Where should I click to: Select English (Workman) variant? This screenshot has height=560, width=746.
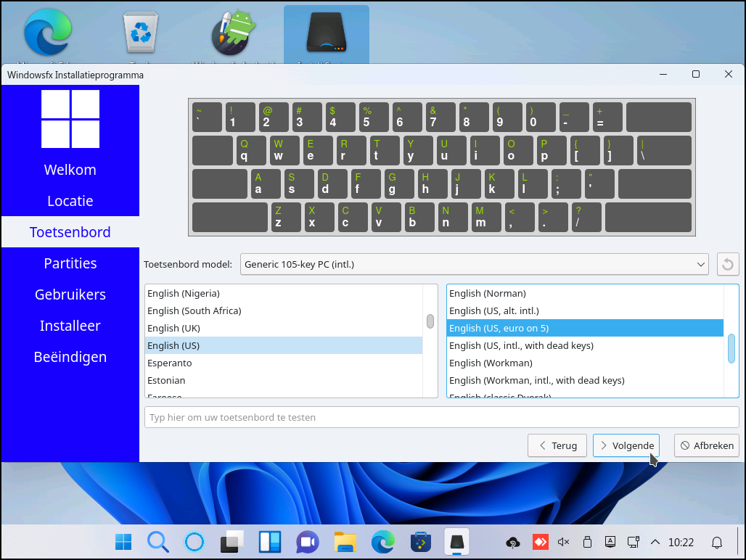click(x=585, y=363)
